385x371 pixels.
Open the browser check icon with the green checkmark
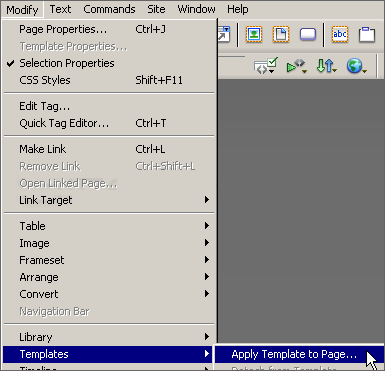point(265,66)
